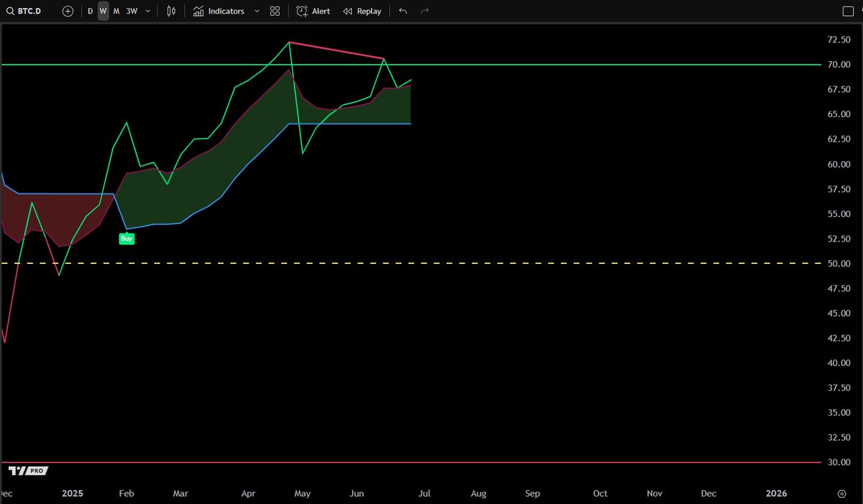
Task: Start bar Replay mode
Action: click(362, 11)
